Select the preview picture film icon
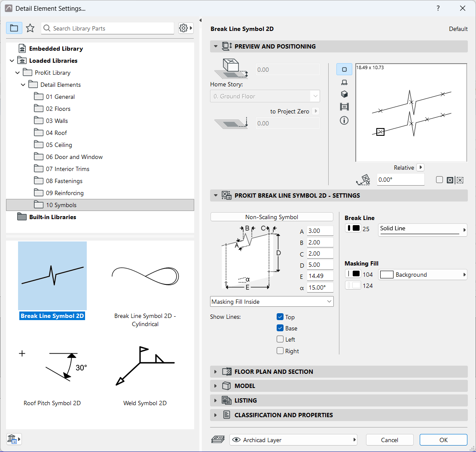The height and width of the screenshot is (452, 476). 344,107
